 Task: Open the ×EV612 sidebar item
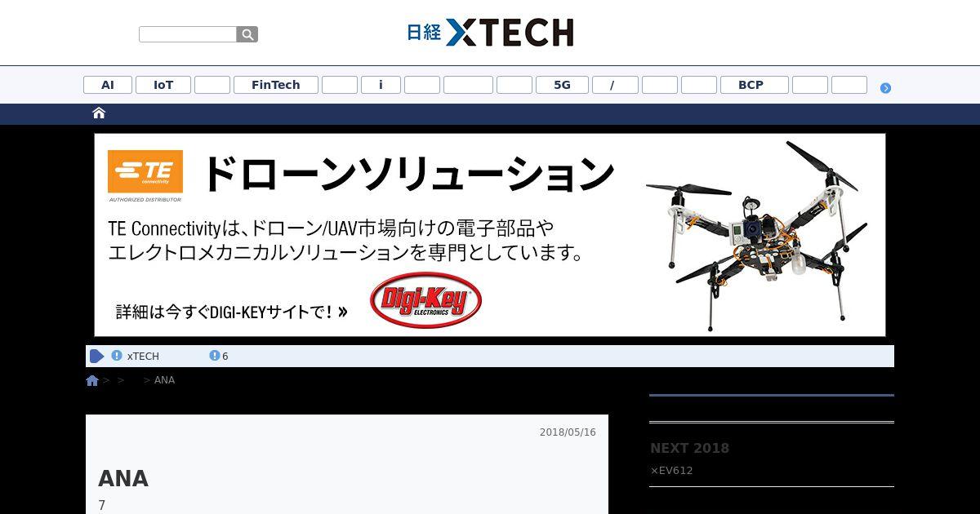pos(671,471)
